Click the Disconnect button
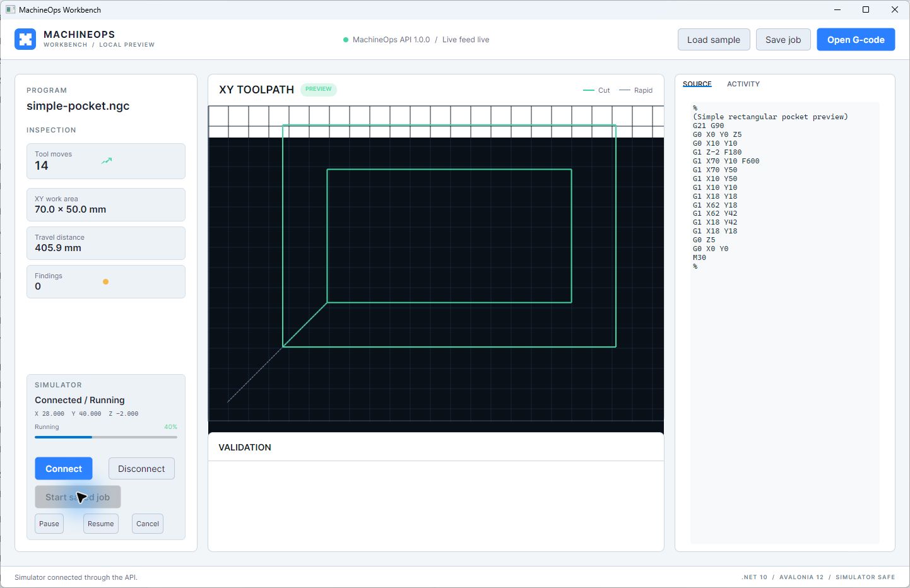This screenshot has width=910, height=588. [x=141, y=469]
